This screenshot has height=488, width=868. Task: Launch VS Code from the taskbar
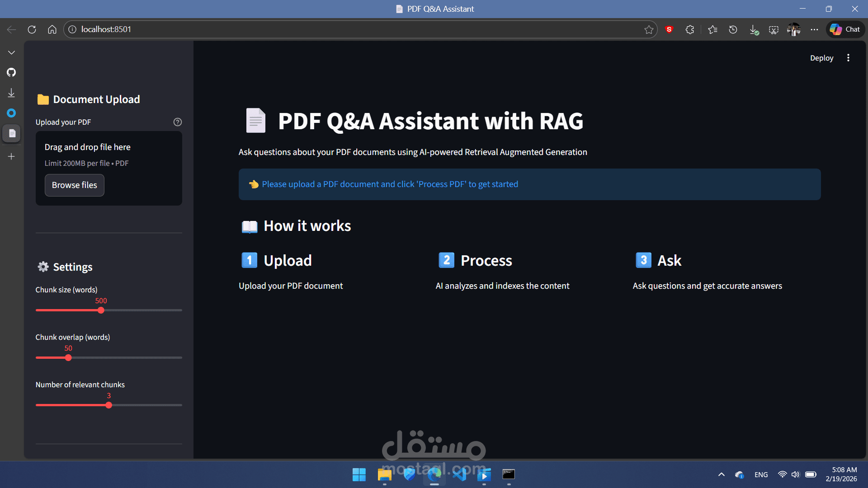pyautogui.click(x=461, y=475)
